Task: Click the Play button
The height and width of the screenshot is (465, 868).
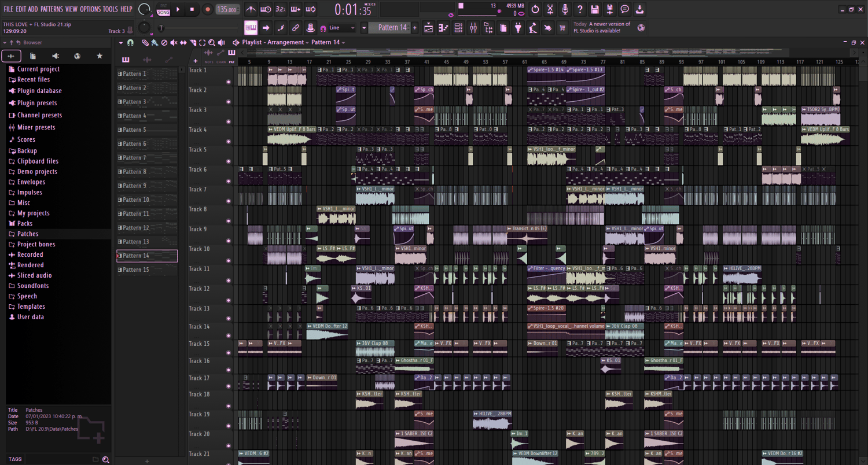Action: [x=178, y=9]
